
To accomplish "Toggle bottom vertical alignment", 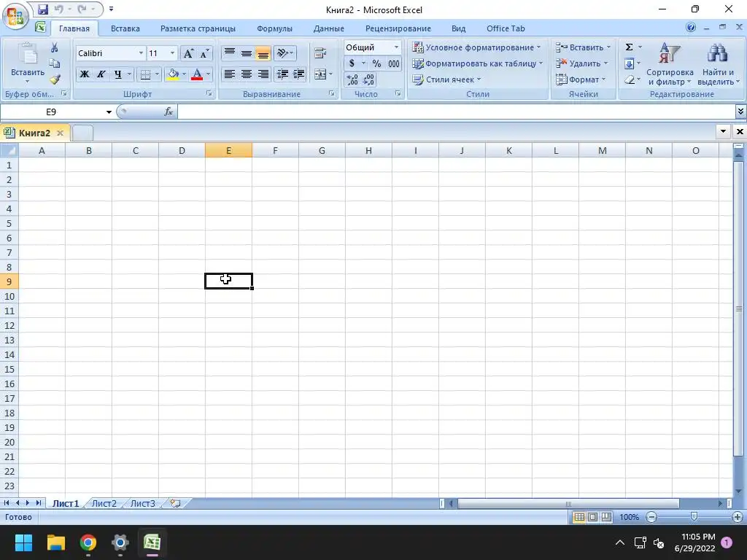I will pyautogui.click(x=263, y=52).
